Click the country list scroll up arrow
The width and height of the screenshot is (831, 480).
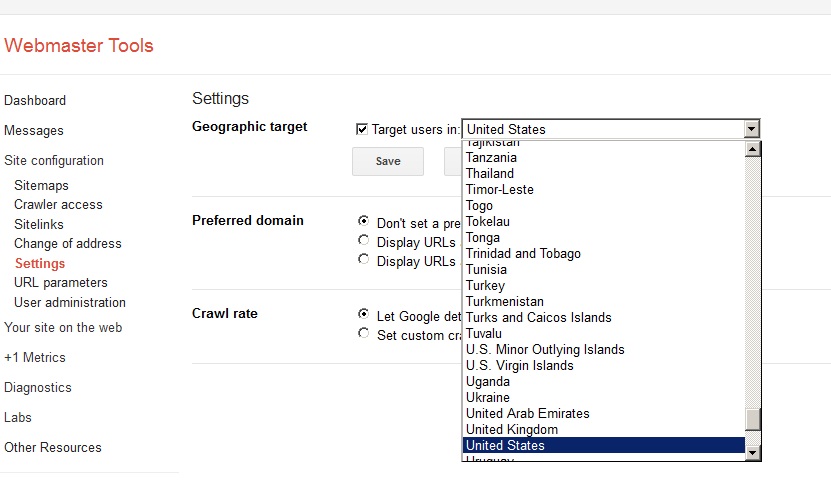(753, 149)
